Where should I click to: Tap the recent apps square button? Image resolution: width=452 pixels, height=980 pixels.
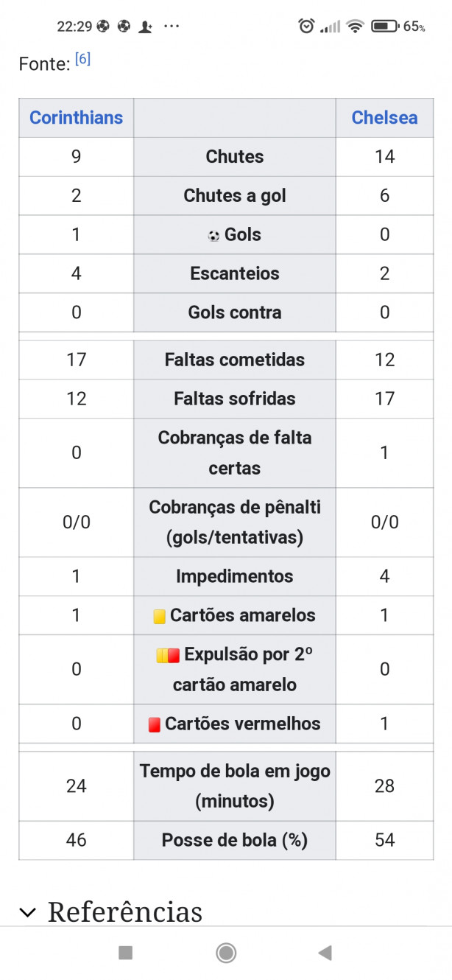click(x=126, y=953)
